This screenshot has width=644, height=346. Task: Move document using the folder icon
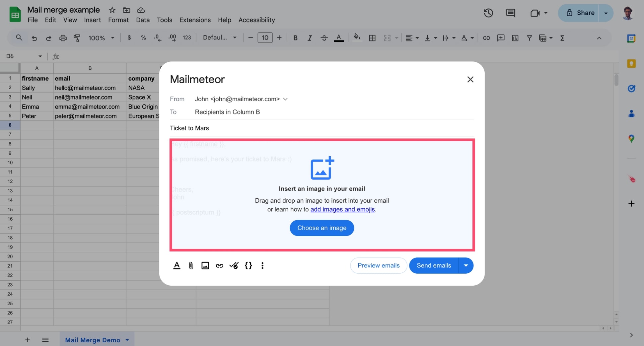pos(126,10)
